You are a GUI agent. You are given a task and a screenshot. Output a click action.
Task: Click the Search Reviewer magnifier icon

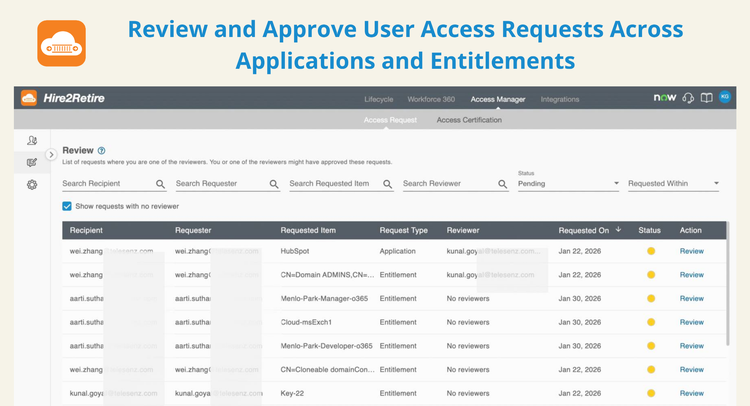502,184
